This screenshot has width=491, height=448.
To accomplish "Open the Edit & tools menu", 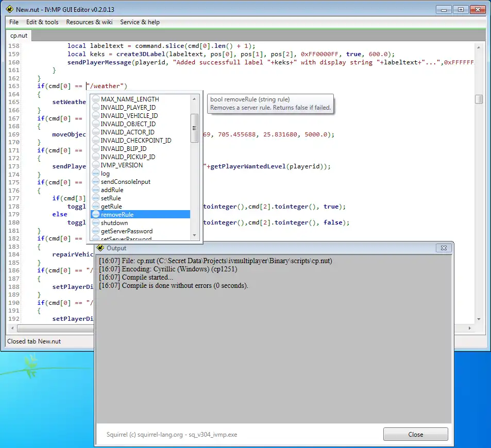I will click(x=42, y=22).
